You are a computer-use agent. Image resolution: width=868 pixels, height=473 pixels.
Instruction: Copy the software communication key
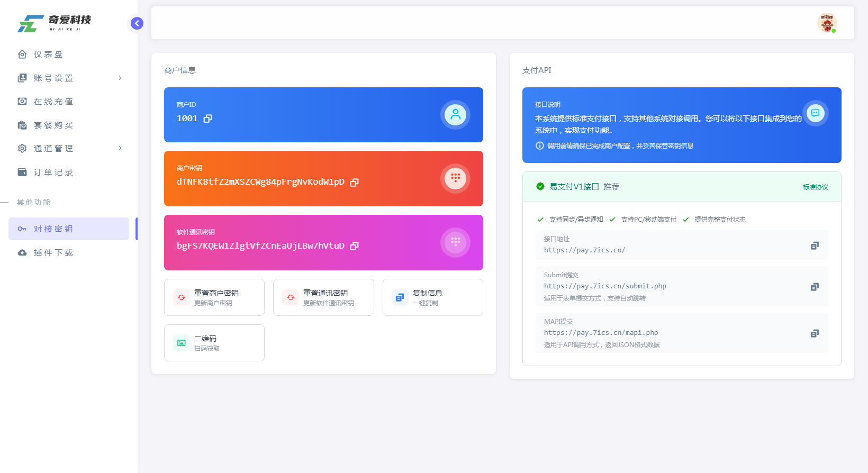pyautogui.click(x=355, y=246)
